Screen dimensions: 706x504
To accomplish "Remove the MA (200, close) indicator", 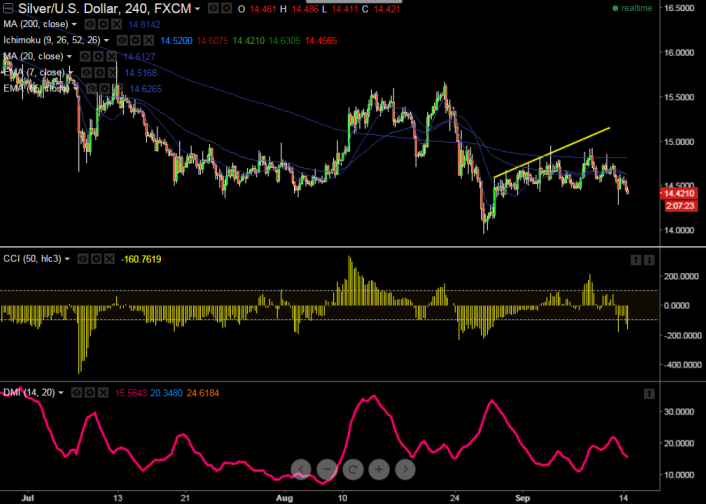I will coord(116,24).
